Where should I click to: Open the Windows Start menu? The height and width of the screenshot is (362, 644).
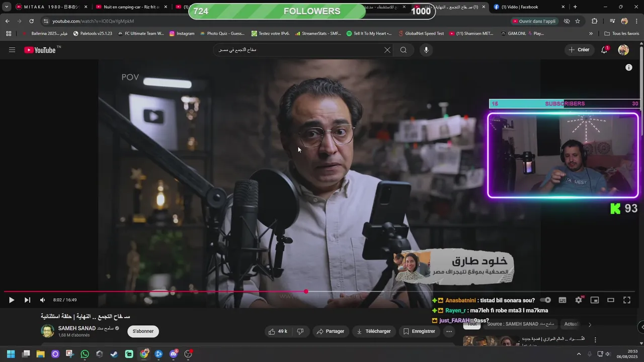[x=11, y=354]
